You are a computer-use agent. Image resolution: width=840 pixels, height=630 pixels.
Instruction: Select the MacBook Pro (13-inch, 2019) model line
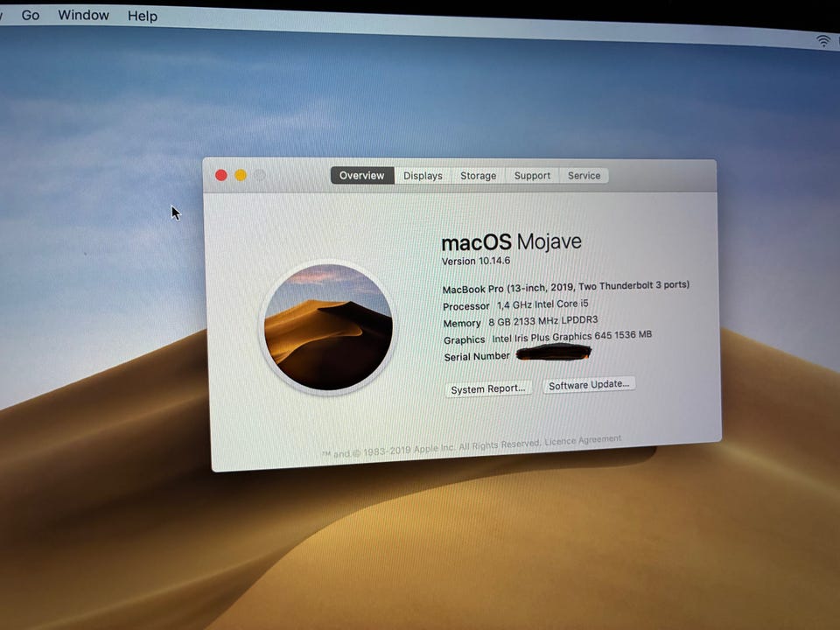(x=566, y=287)
